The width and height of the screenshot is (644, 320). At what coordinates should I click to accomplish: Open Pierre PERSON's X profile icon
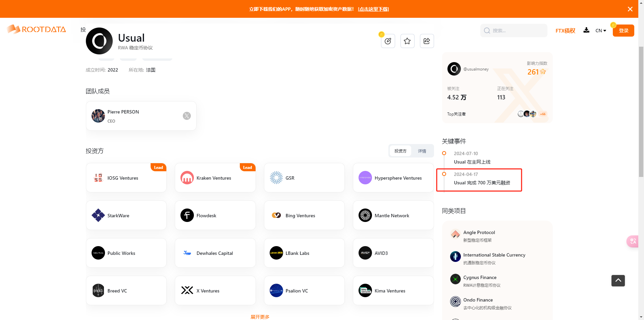coord(187,116)
